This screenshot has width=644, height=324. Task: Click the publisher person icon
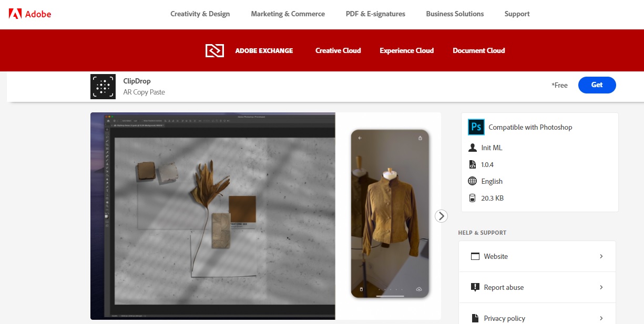click(x=472, y=148)
